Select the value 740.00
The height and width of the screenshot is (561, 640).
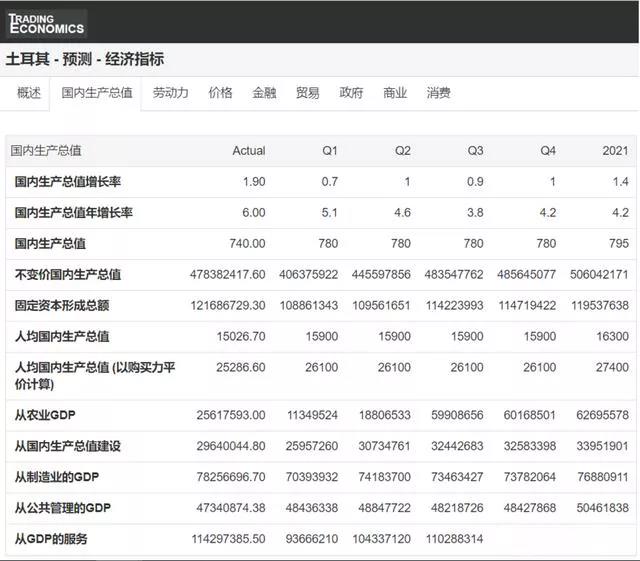click(x=247, y=243)
